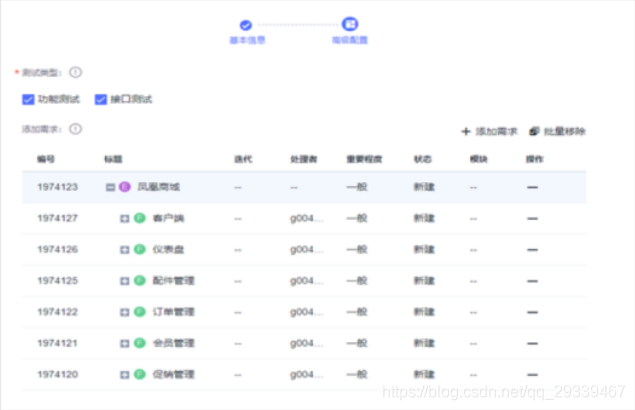The height and width of the screenshot is (410, 635).
Task: Click the ID cell 1974126
Action: point(58,249)
